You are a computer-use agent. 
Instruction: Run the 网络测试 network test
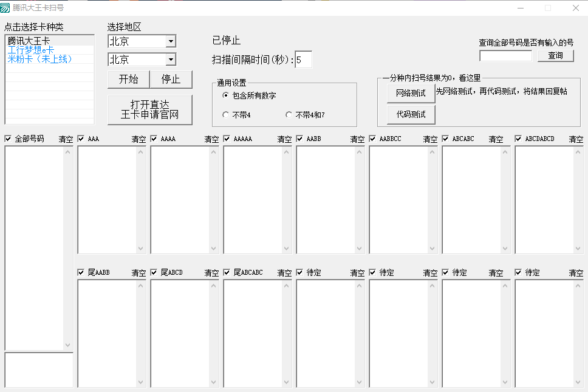pos(411,93)
